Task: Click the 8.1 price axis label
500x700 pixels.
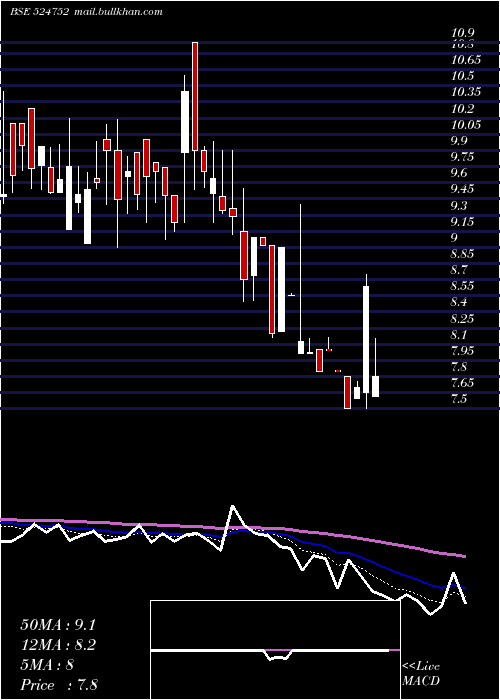Action: [460, 334]
